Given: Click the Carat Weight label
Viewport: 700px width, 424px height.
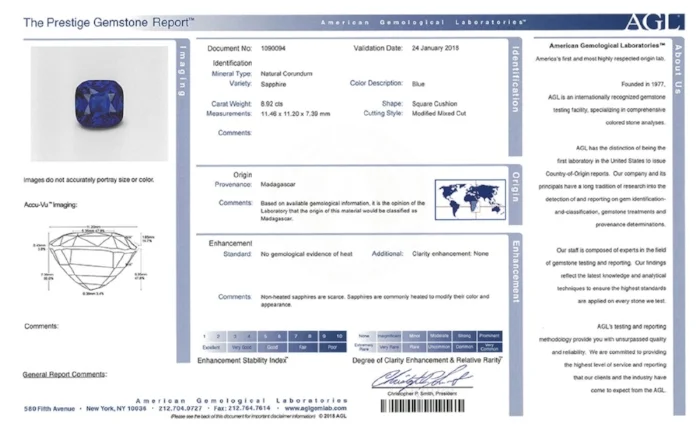Looking at the screenshot, I should coord(232,104).
